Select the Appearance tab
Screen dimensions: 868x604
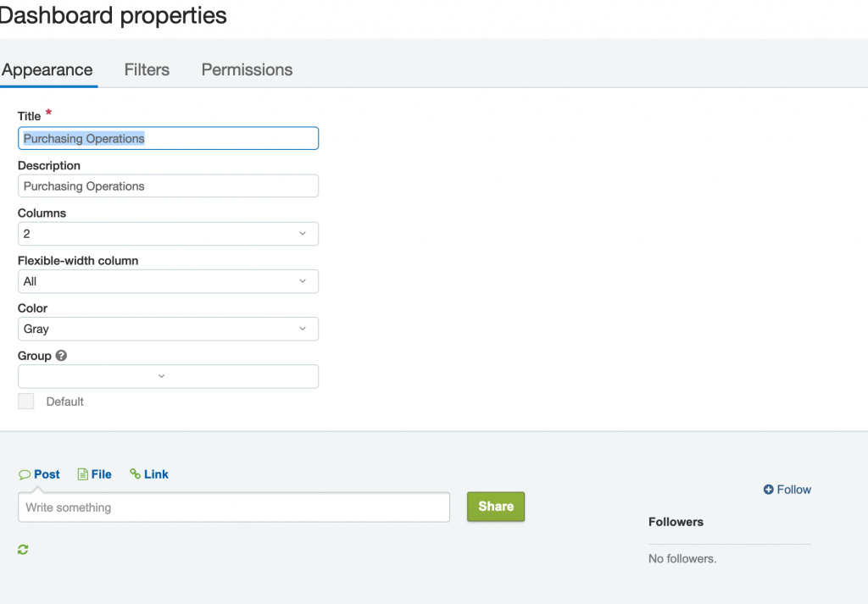pyautogui.click(x=47, y=69)
